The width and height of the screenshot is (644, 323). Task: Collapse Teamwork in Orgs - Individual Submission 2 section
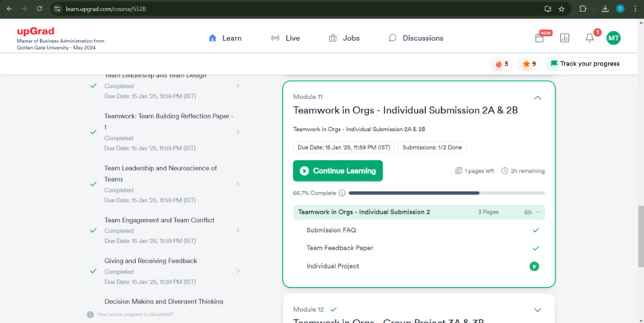pyautogui.click(x=539, y=213)
